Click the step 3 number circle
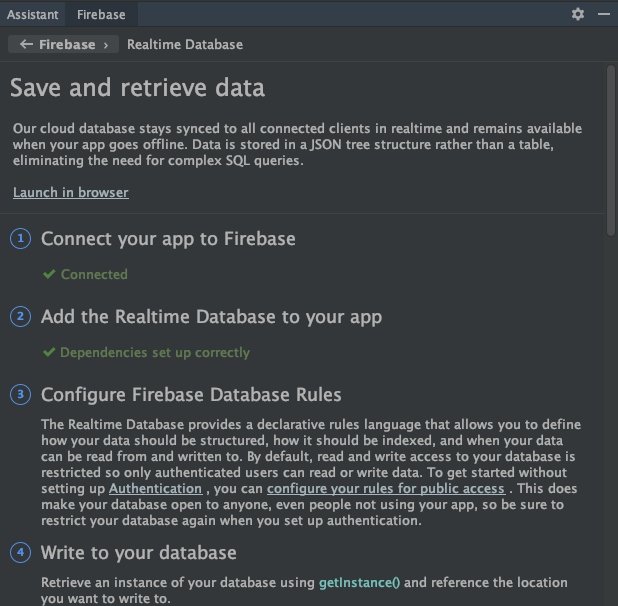Viewport: 618px width, 606px height. pyautogui.click(x=20, y=395)
